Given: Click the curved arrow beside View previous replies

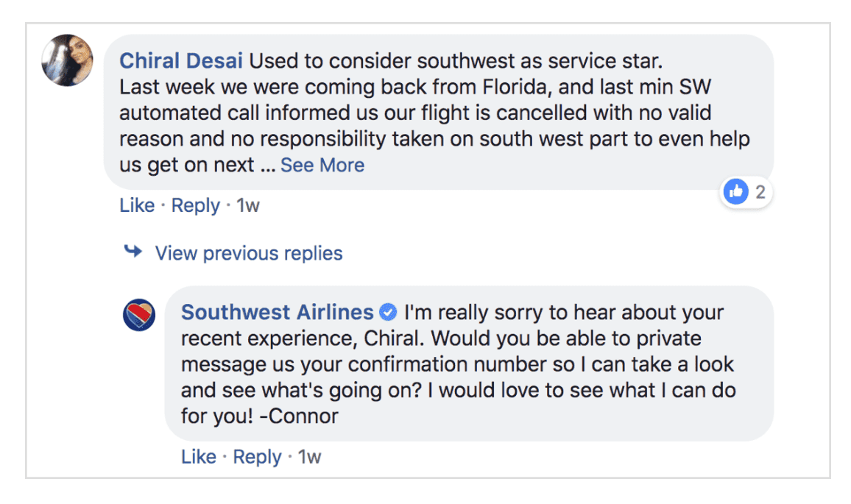Looking at the screenshot, I should (133, 252).
